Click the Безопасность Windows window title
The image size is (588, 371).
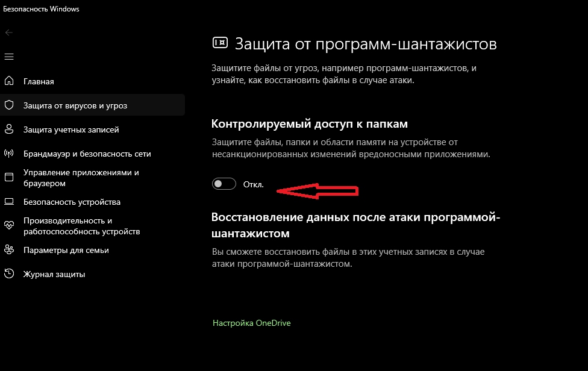pos(41,9)
